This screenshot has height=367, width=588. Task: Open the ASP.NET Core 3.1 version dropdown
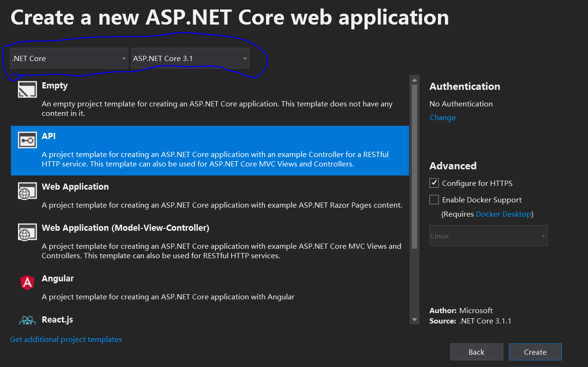[190, 59]
